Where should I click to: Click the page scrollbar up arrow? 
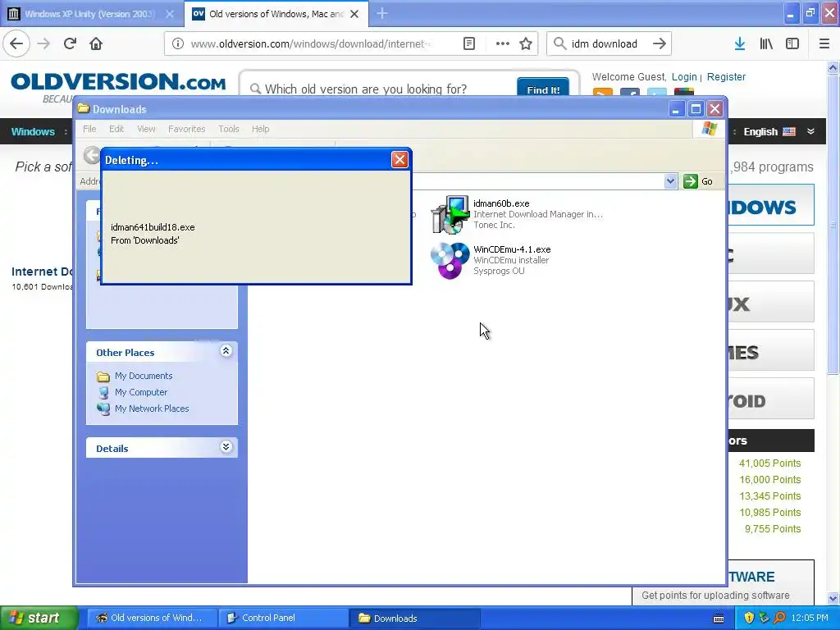[833, 67]
